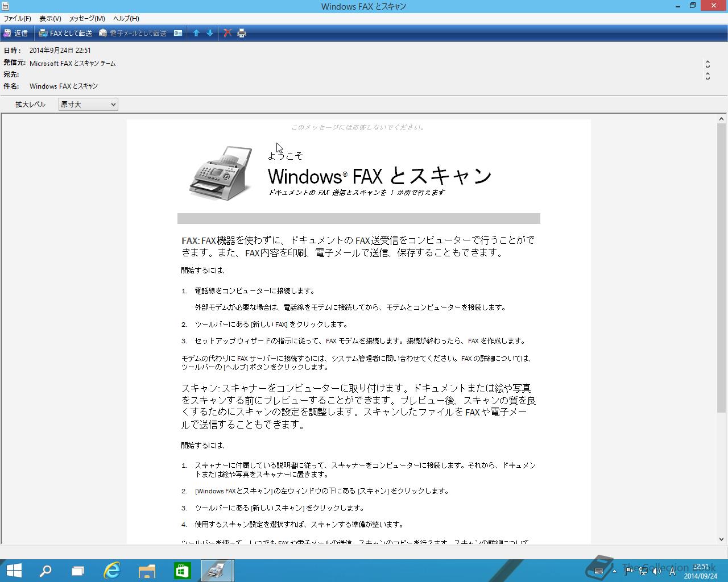Go to previous message with blue up arrow
The width and height of the screenshot is (728, 582).
pos(196,33)
